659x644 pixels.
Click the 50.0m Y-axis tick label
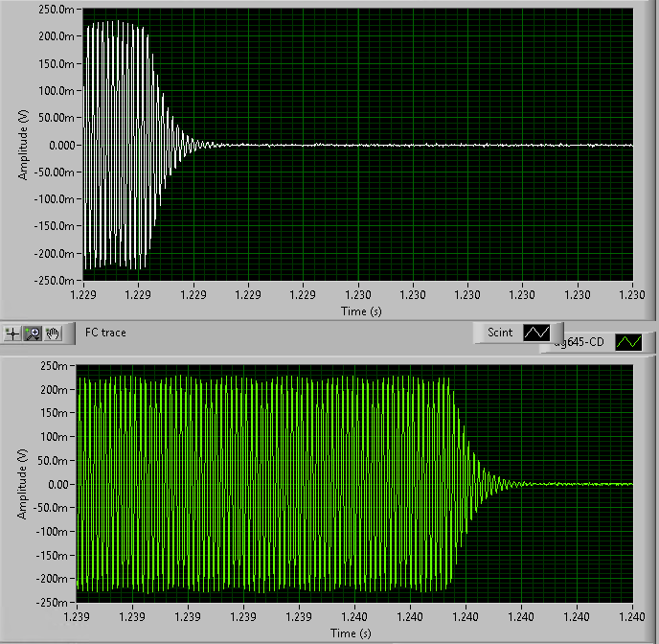point(53,461)
